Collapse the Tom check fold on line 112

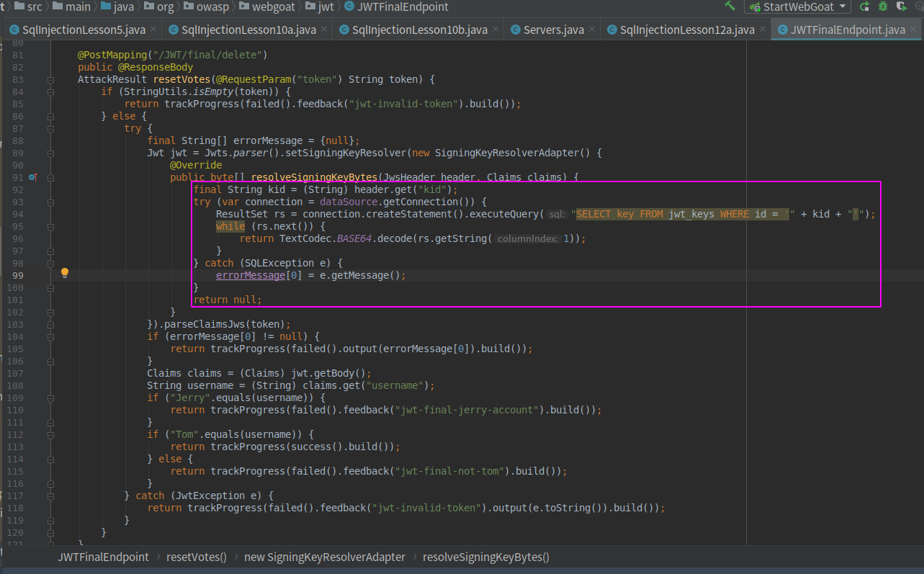pos(50,434)
